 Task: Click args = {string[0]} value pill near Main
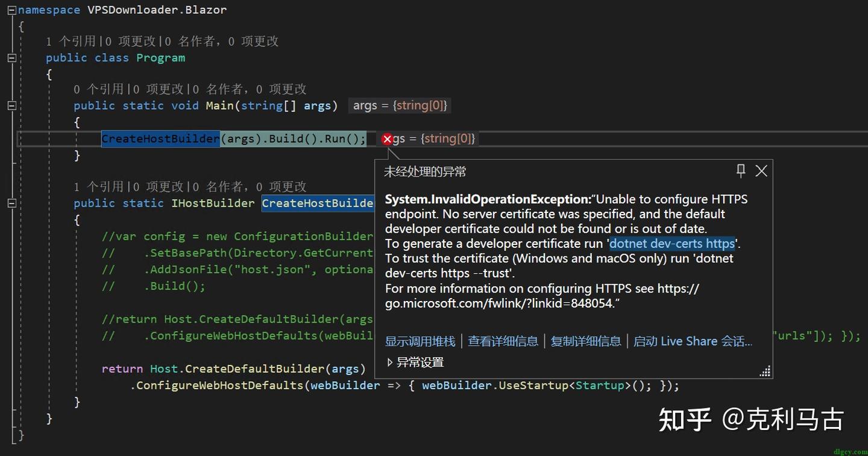click(400, 105)
